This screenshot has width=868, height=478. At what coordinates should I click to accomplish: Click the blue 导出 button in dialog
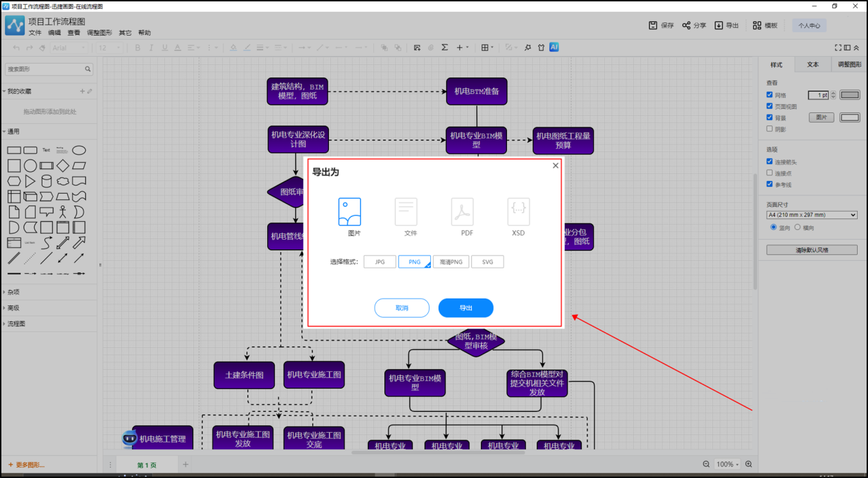click(466, 308)
